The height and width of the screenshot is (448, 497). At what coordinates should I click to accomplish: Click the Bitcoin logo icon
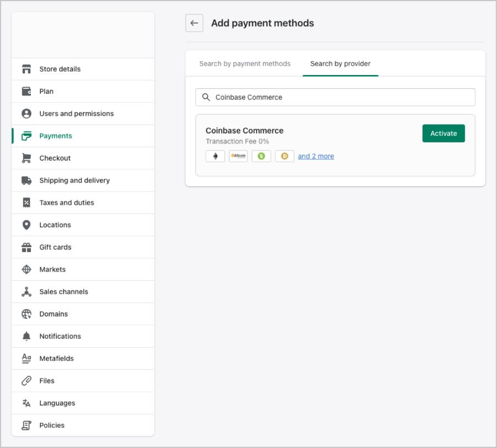click(x=239, y=156)
